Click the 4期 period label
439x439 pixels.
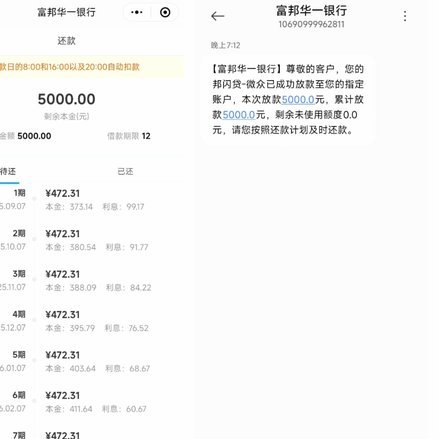tap(19, 314)
